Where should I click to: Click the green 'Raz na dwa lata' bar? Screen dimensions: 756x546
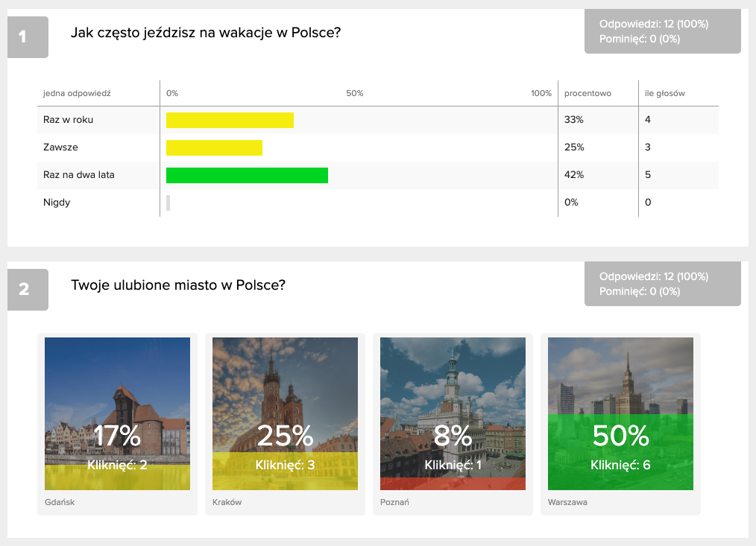(247, 175)
